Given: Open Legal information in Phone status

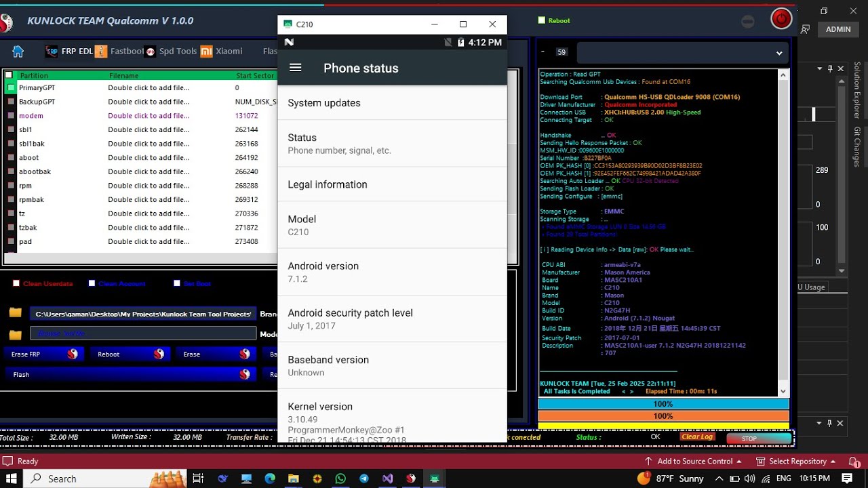Looking at the screenshot, I should [x=392, y=184].
